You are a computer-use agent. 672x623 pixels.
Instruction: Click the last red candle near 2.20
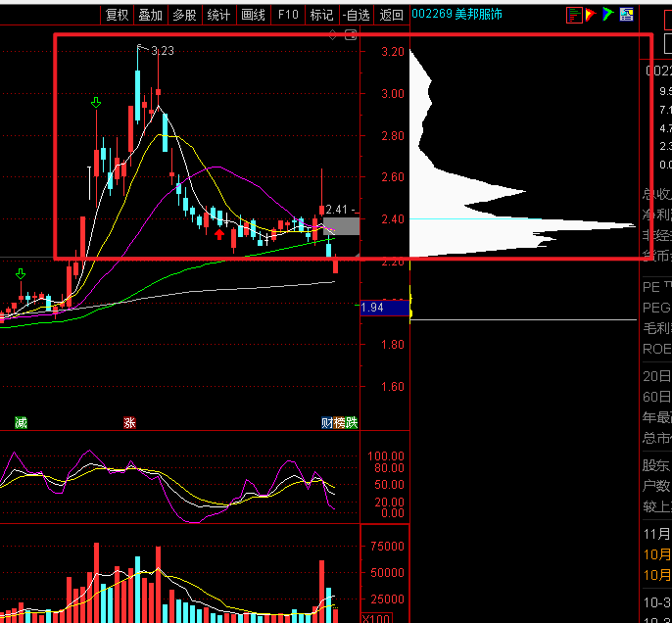coord(336,266)
